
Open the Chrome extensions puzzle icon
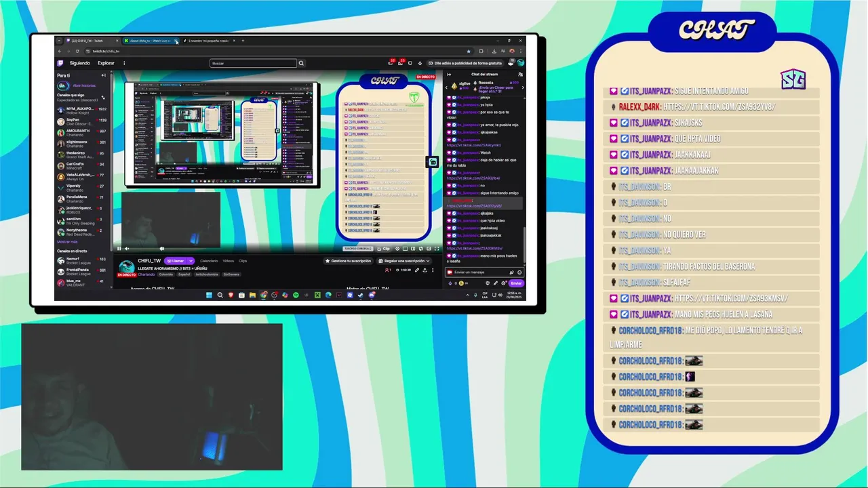coord(481,52)
